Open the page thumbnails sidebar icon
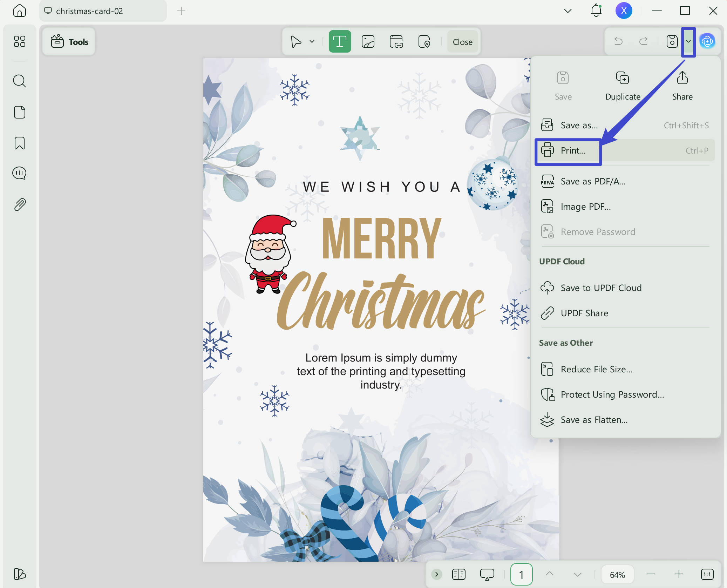 (x=20, y=112)
